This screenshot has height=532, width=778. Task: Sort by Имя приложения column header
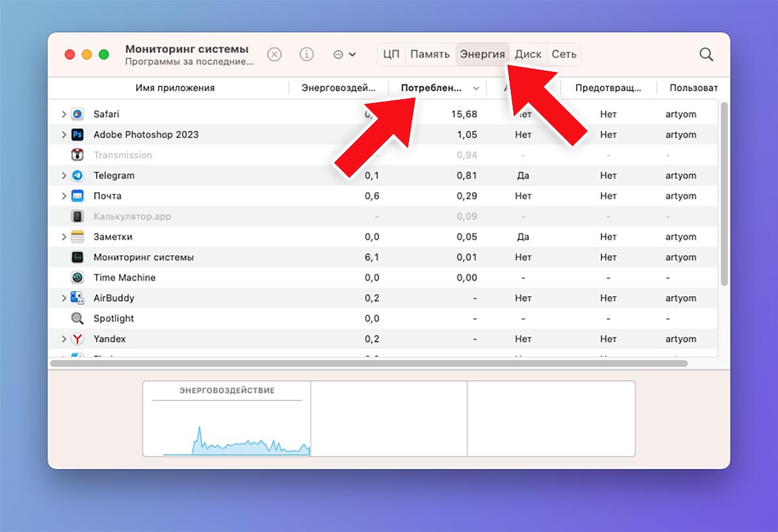point(174,88)
